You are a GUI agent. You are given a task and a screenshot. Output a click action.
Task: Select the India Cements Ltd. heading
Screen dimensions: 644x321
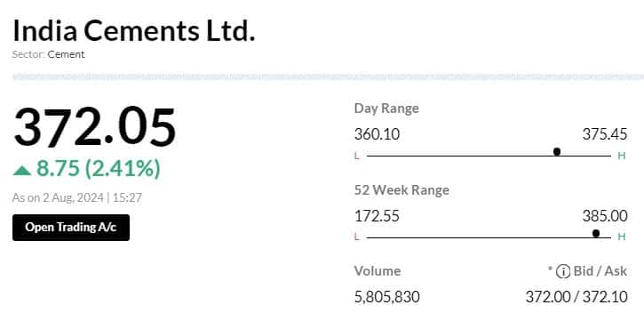point(134,31)
